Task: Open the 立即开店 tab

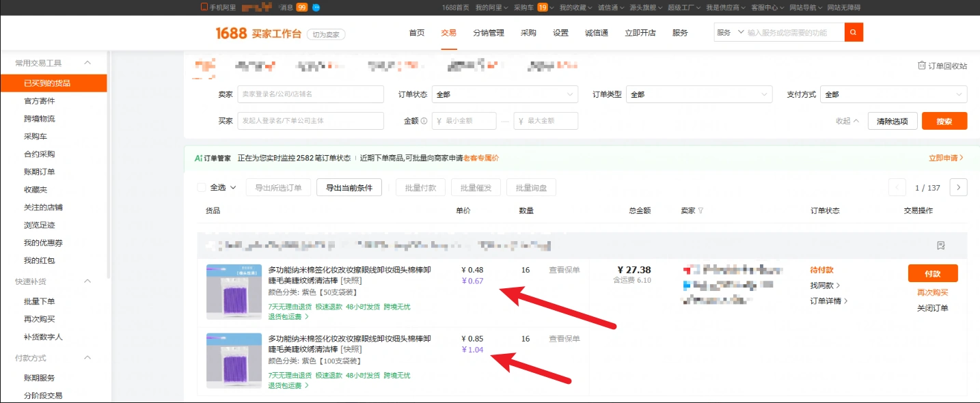Action: (640, 33)
